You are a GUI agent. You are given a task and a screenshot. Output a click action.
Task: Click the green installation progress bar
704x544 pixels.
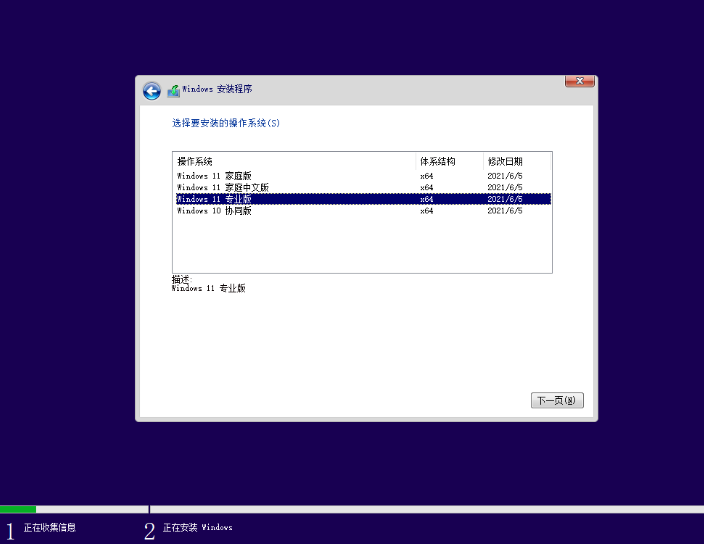[18, 509]
